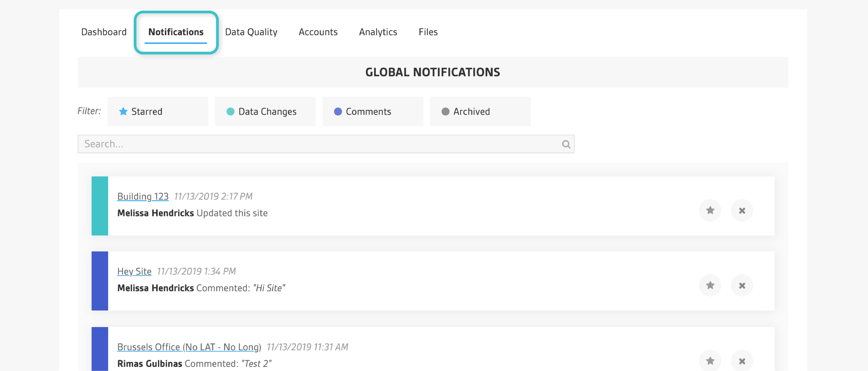Dismiss the Hey Site notification
The height and width of the screenshot is (371, 868).
742,285
